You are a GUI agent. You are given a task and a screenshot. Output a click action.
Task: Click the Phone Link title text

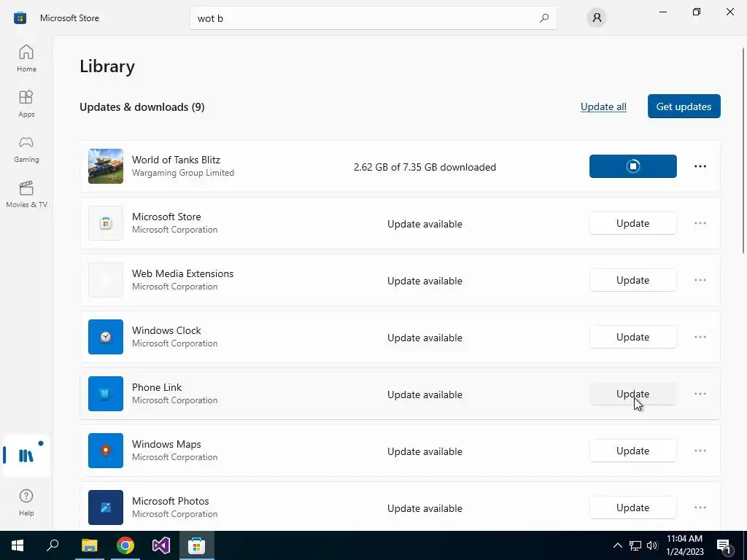click(157, 387)
